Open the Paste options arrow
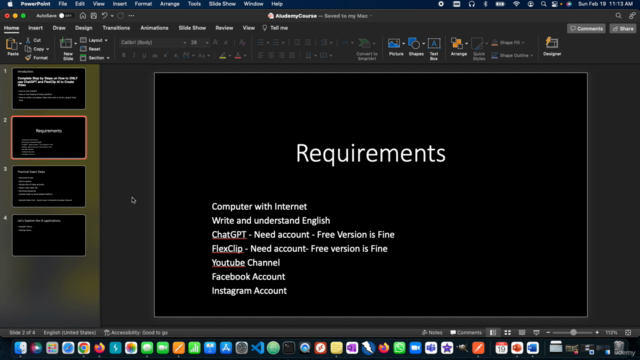The height and width of the screenshot is (360, 640). (20, 43)
